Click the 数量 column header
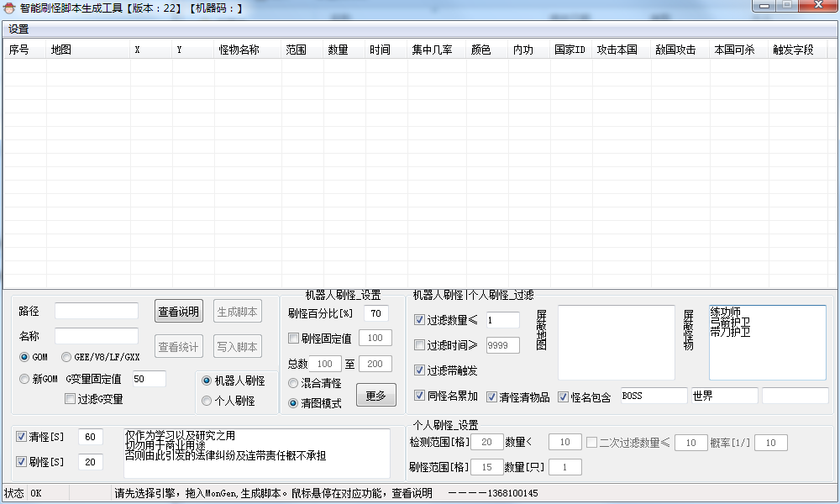This screenshot has height=504, width=840. (x=344, y=50)
